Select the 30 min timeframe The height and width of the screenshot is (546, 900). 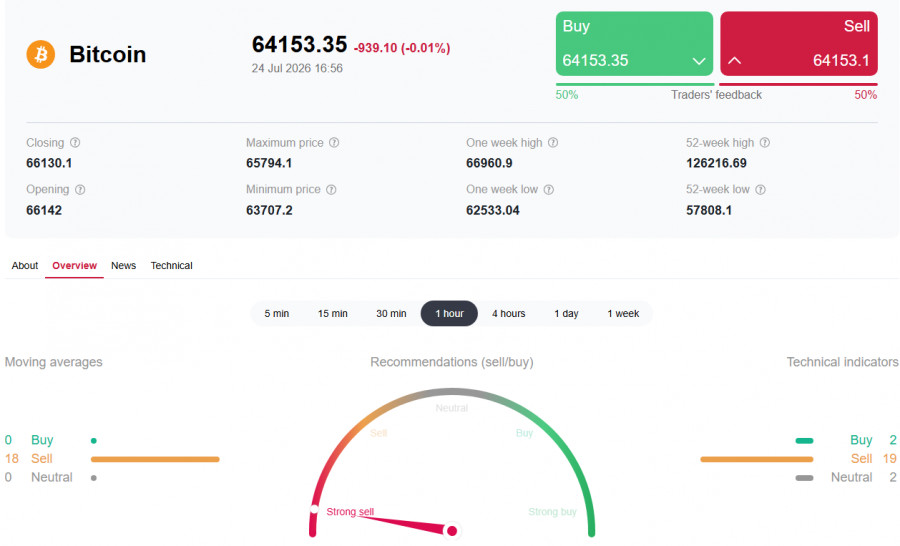[x=391, y=313]
